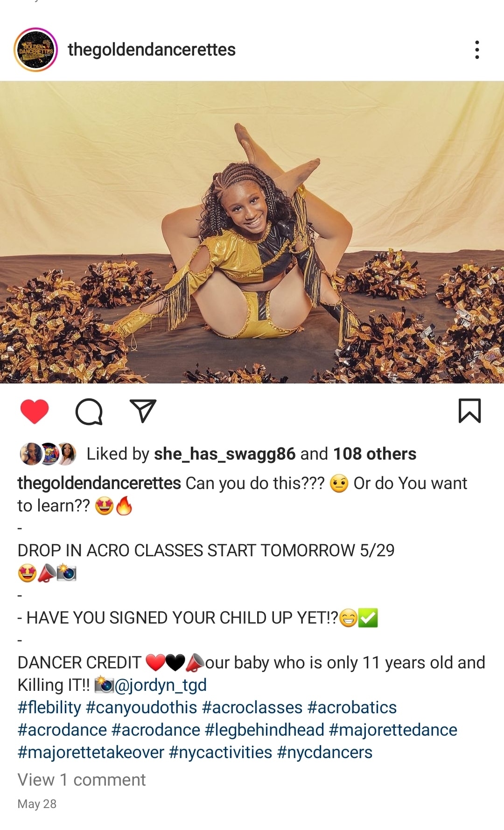Viewport: 504px width, 830px height.
Task: View liker avatars next to Liked by
Action: [x=48, y=454]
